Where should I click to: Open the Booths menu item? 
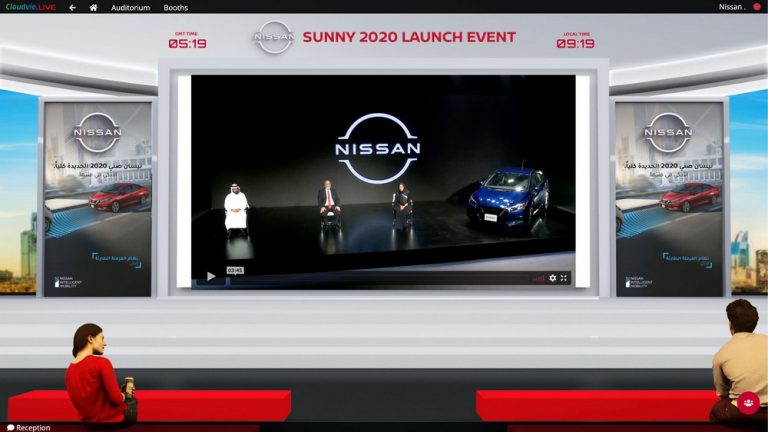pos(175,7)
